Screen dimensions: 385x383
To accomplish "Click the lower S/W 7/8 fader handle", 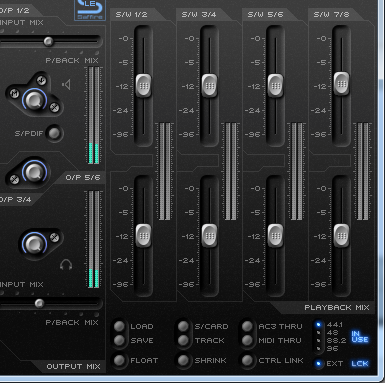I will [x=341, y=236].
